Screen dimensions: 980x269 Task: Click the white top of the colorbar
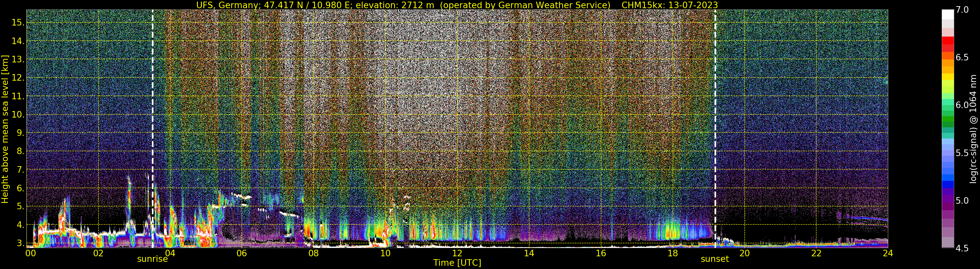point(948,14)
